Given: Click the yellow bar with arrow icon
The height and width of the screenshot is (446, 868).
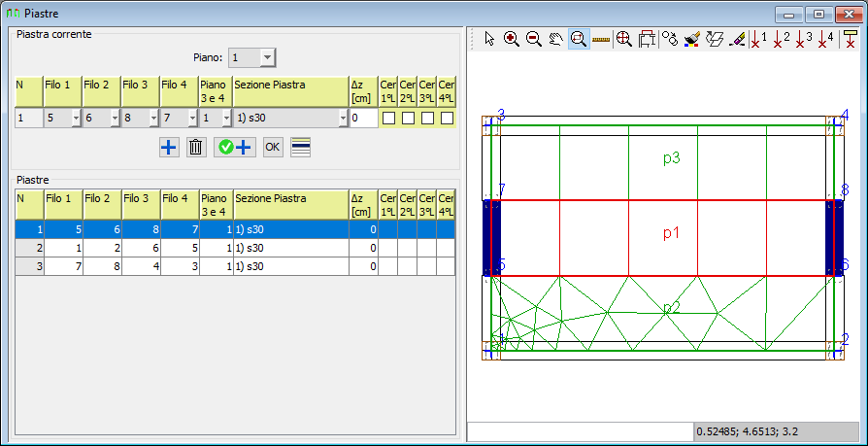Looking at the screenshot, I should point(850,39).
